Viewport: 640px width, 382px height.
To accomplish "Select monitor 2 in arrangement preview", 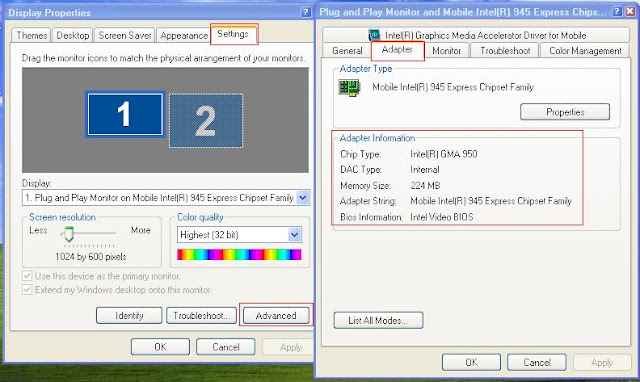I will tap(206, 120).
